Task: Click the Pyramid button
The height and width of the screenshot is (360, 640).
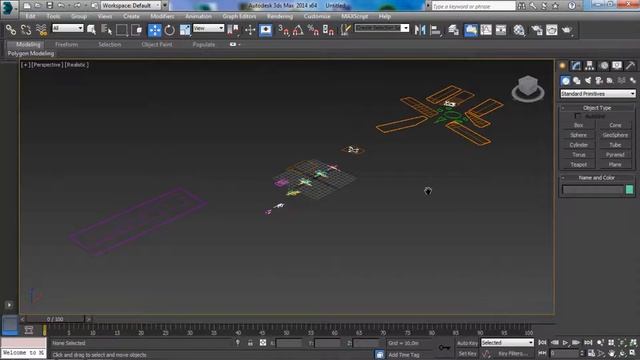Action: [x=615, y=155]
